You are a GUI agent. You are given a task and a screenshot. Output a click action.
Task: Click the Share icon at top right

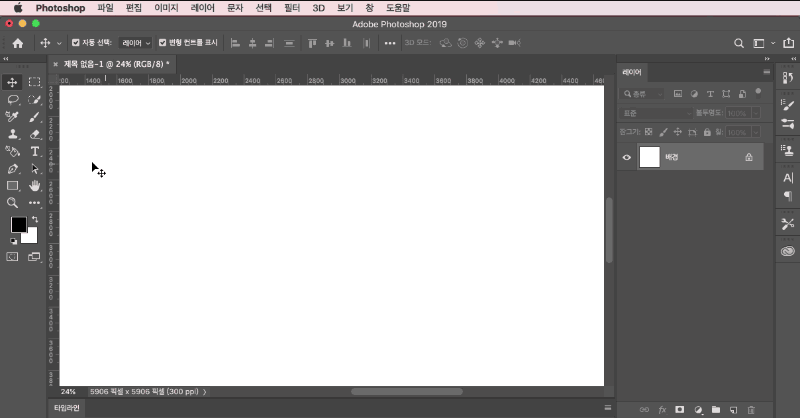coord(788,43)
